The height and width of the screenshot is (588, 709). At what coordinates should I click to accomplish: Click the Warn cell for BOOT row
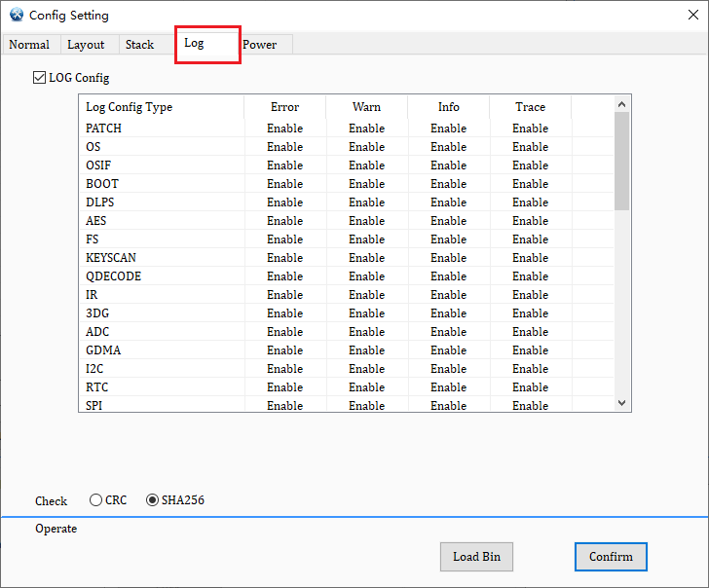coord(366,184)
